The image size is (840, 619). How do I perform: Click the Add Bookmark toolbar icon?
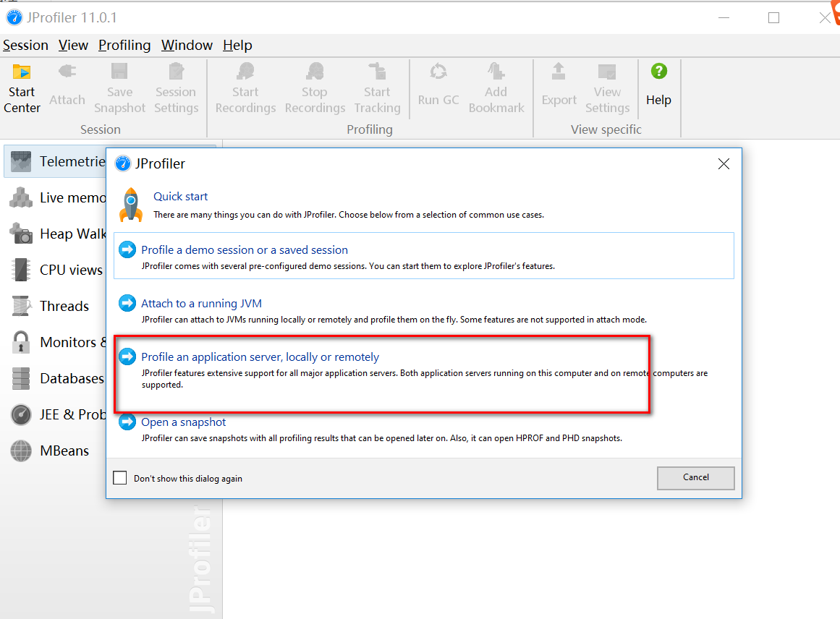pos(496,72)
